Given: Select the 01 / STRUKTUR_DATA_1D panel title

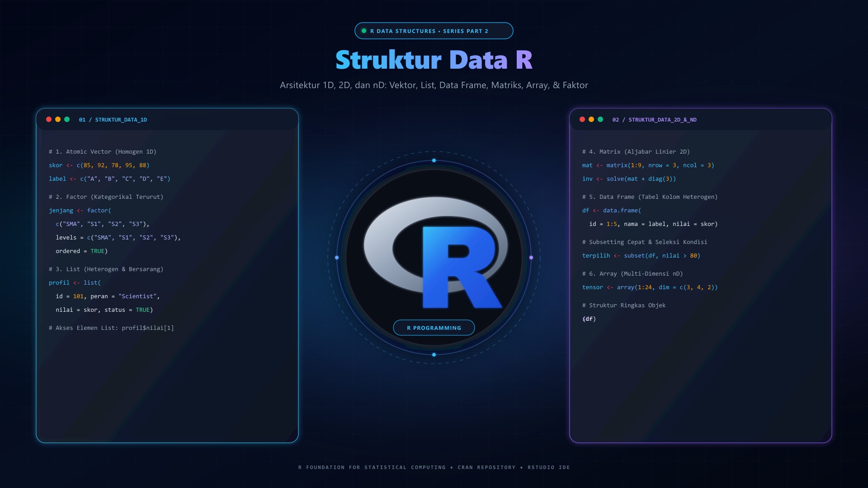Looking at the screenshot, I should tap(113, 120).
